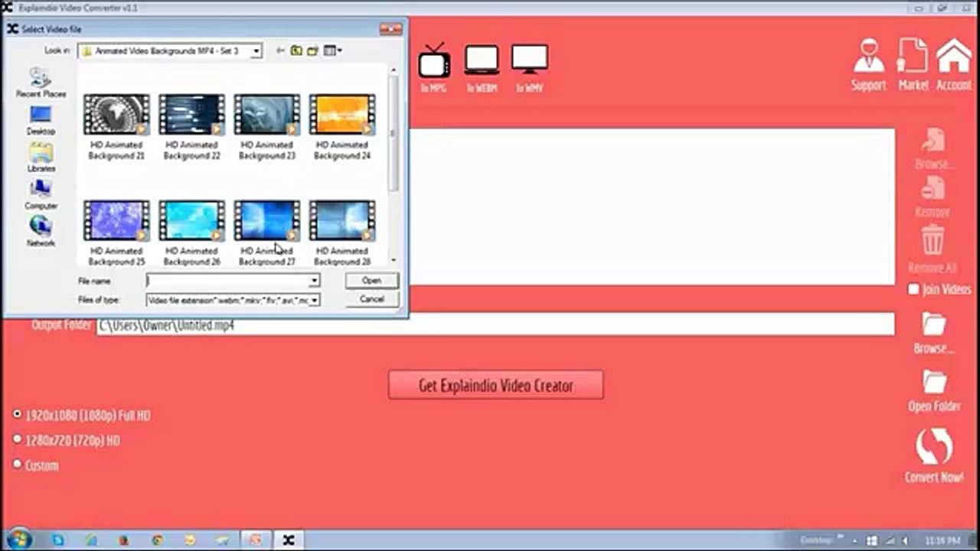Click the Convert Now icon
Image resolution: width=980 pixels, height=551 pixels.
[934, 446]
